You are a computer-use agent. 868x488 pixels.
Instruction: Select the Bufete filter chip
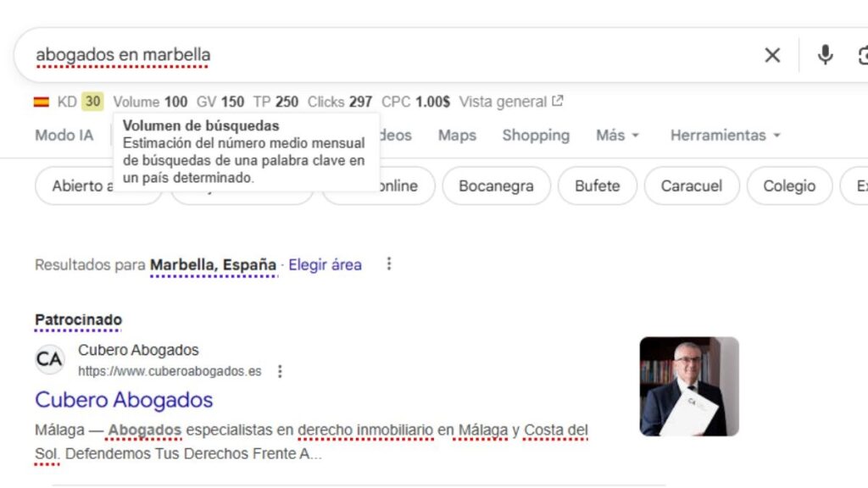(x=598, y=186)
